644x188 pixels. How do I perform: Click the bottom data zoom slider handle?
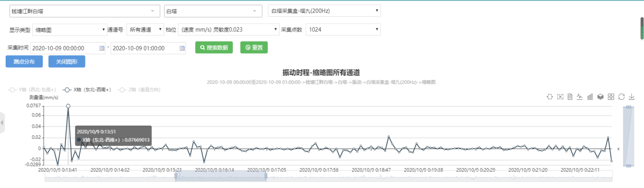click(176, 176)
